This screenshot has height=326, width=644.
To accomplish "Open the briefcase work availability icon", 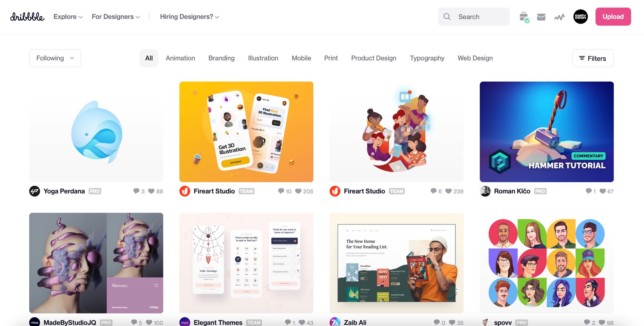I will point(524,17).
